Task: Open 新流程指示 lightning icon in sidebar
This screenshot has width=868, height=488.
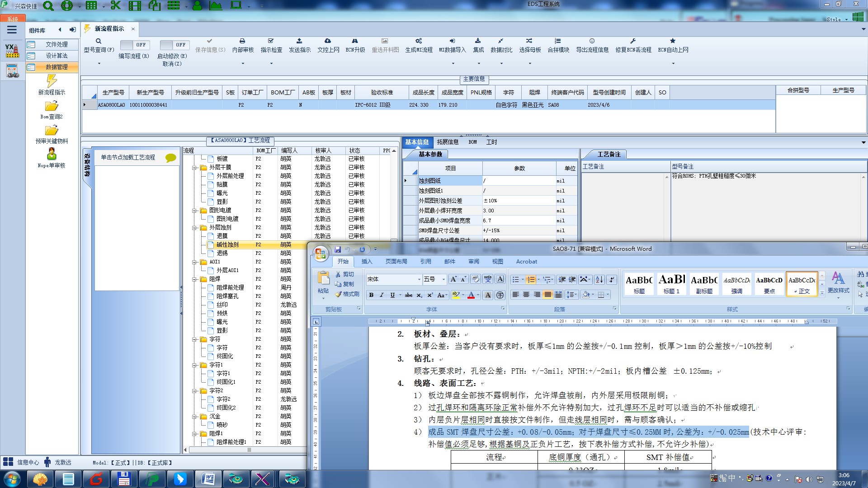Action: 52,81
